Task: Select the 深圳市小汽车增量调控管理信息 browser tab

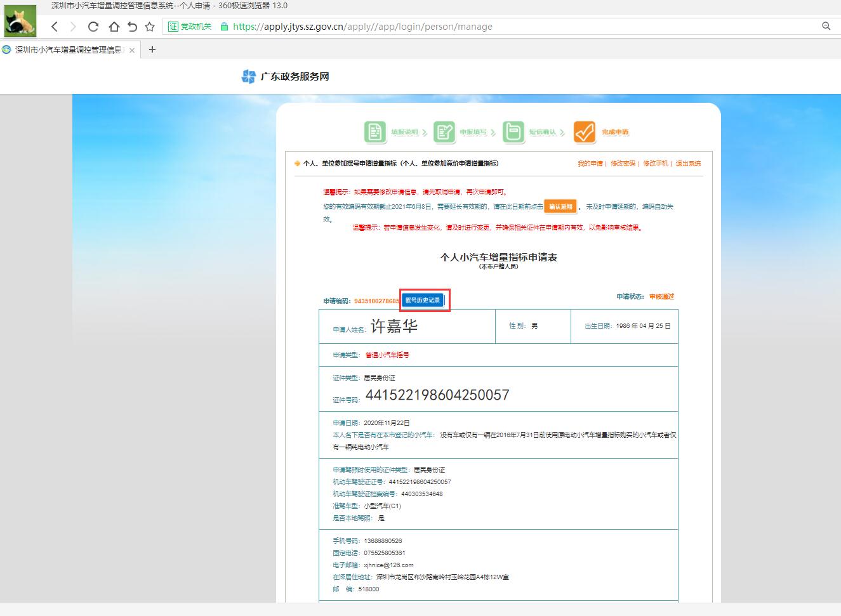Action: coord(67,49)
